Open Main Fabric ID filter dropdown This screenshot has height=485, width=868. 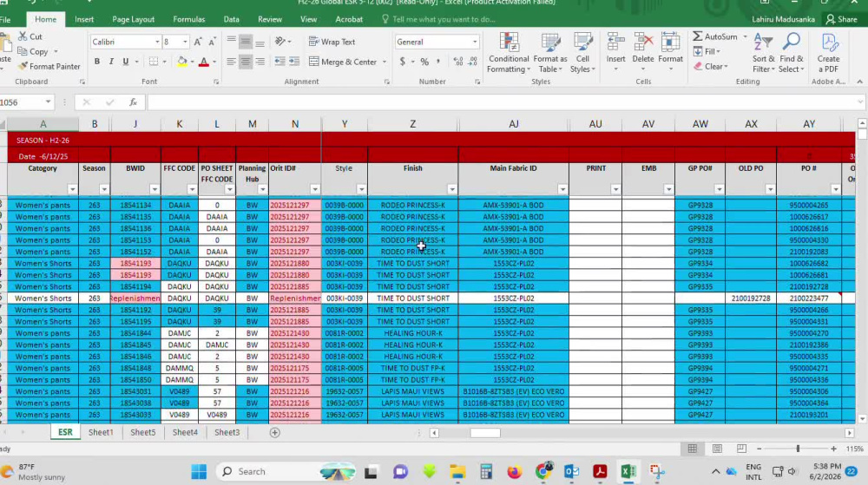click(562, 190)
